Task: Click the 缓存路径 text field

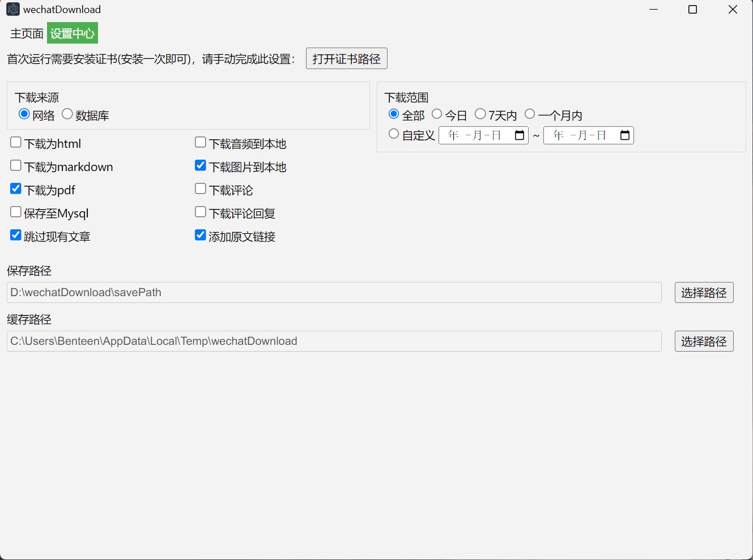Action: (x=334, y=341)
